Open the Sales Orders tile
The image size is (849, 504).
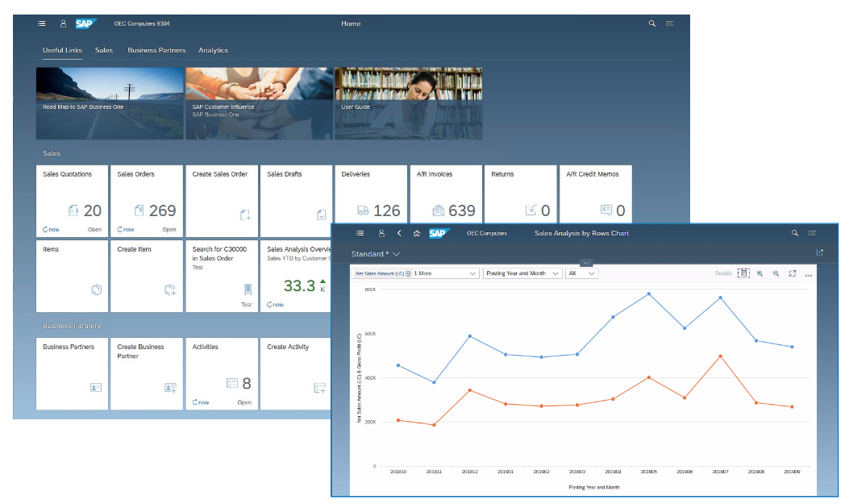coord(147,202)
